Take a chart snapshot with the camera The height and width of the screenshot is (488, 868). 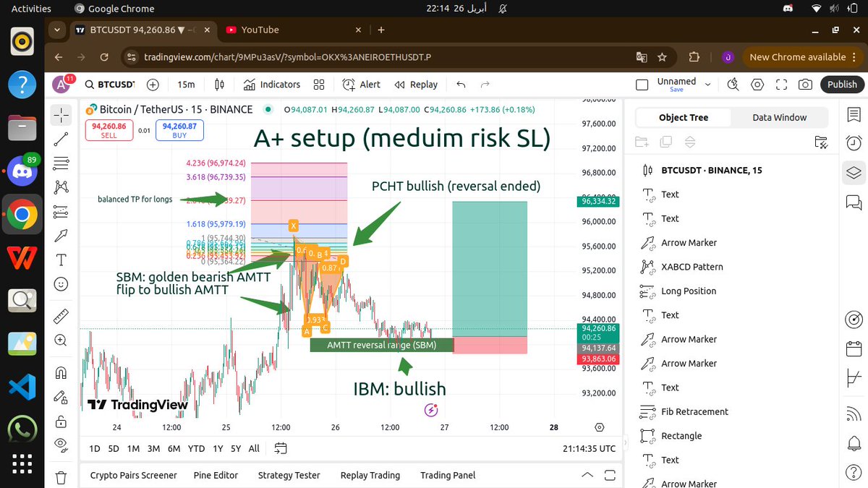tap(806, 85)
